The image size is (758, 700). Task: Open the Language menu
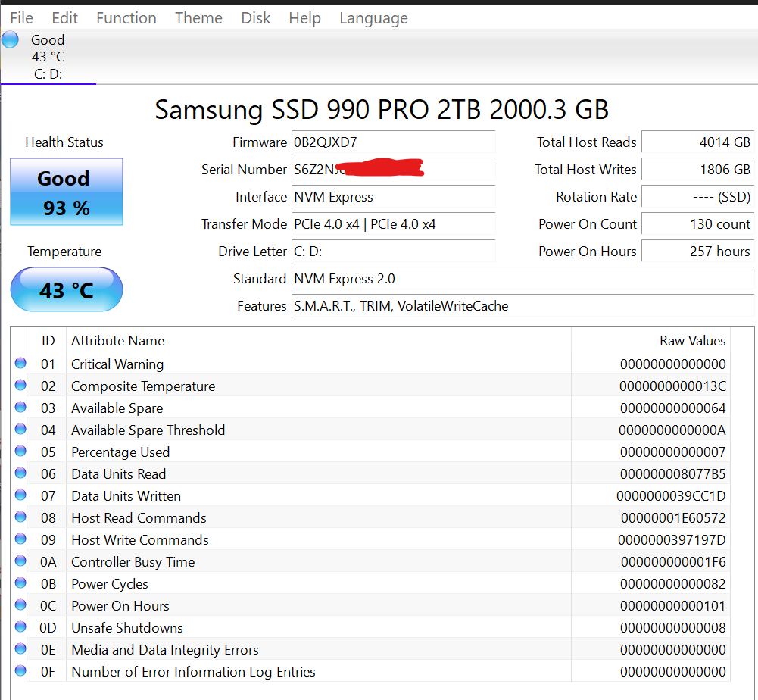pos(373,17)
